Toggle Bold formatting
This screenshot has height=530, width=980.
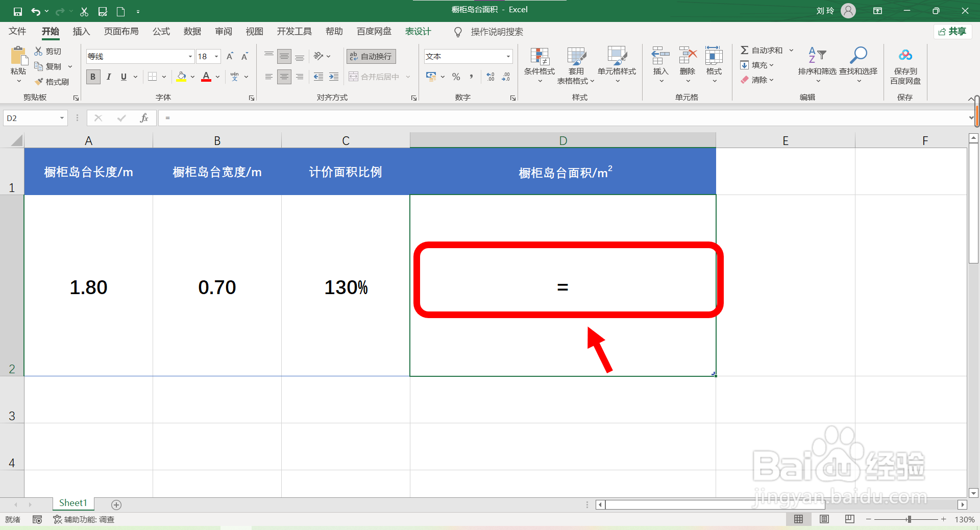click(x=93, y=77)
